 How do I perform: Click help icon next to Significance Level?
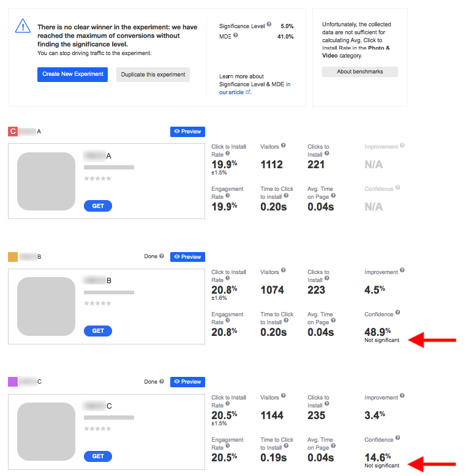coord(269,25)
